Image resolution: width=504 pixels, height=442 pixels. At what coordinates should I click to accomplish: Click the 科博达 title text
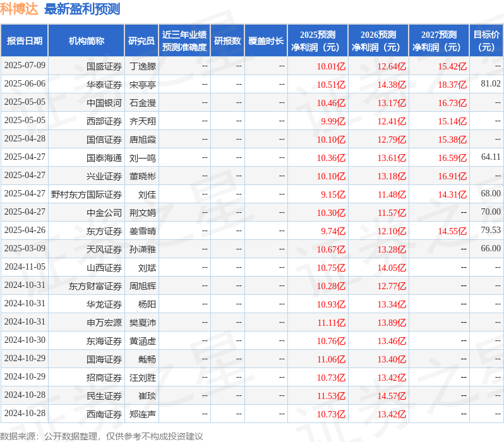pos(19,9)
